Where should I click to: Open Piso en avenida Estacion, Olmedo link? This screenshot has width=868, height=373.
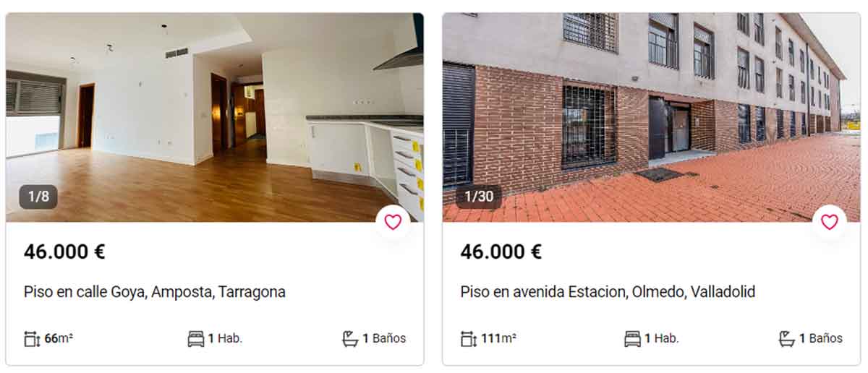[x=608, y=292]
